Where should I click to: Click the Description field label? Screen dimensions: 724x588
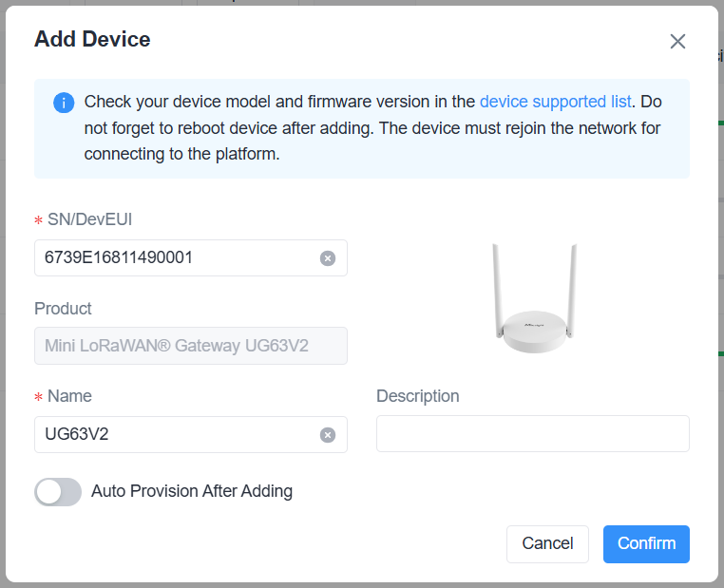pos(417,396)
